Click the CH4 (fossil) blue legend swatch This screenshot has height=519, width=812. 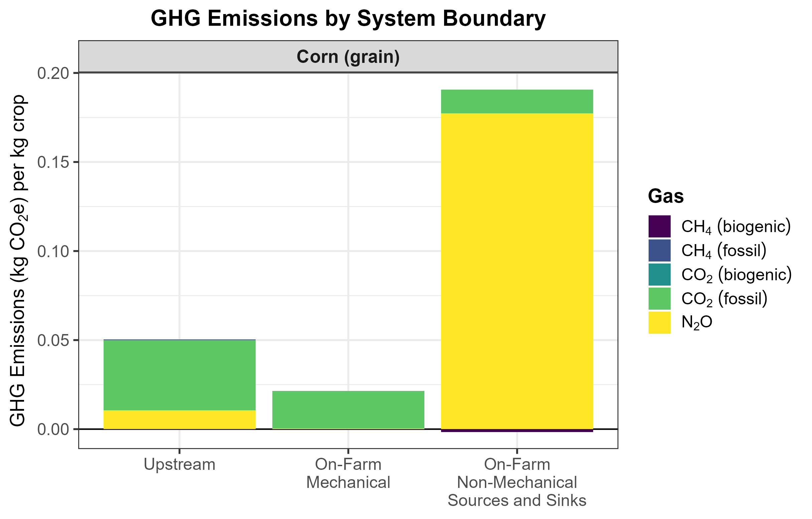click(x=659, y=250)
